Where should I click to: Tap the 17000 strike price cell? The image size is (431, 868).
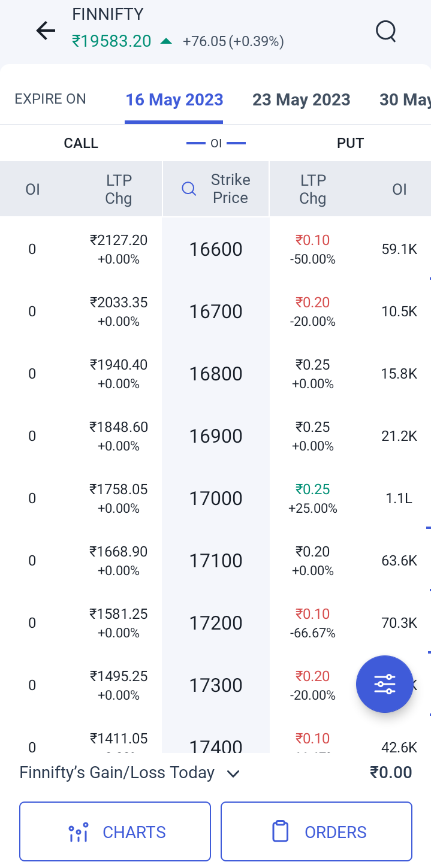coord(216,498)
